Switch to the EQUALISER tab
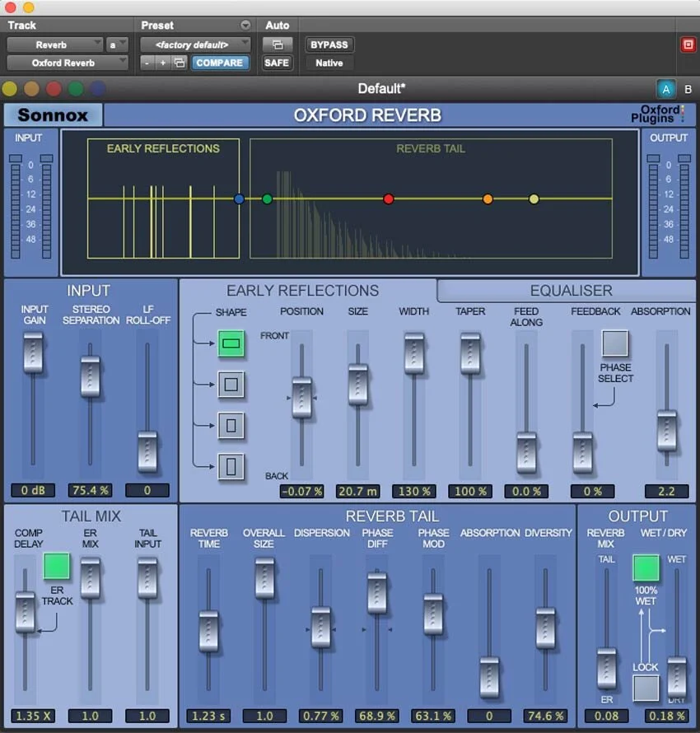This screenshot has width=700, height=733. (x=572, y=291)
